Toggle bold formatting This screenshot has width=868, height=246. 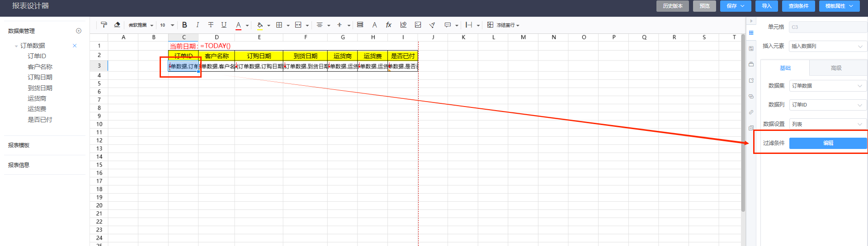coord(184,25)
